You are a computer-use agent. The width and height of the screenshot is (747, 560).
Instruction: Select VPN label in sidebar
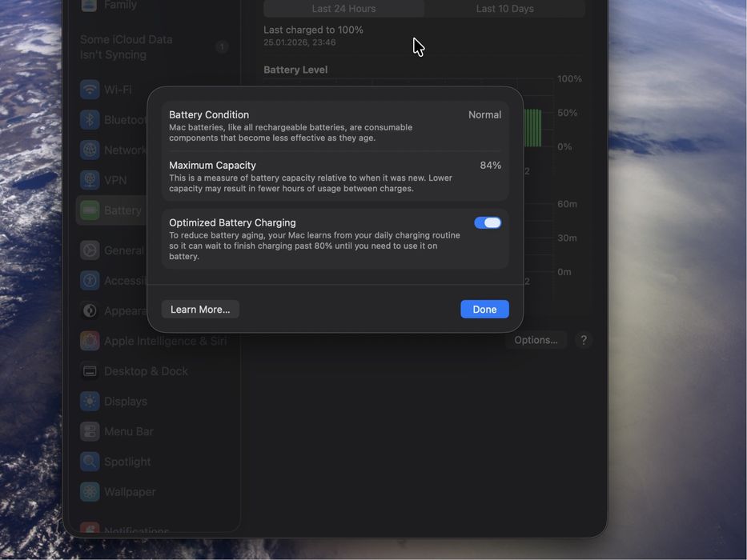click(115, 180)
